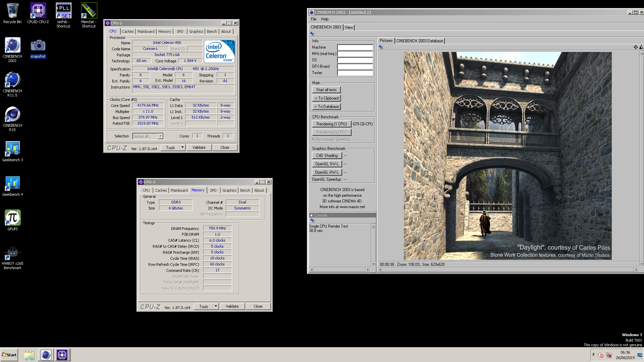Click the picture panel horizontal scrollbar
This screenshot has width=644, height=362.
click(508, 269)
